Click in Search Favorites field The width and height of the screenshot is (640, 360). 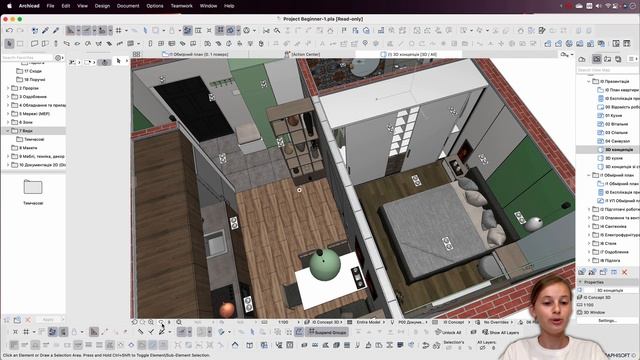click(x=27, y=58)
